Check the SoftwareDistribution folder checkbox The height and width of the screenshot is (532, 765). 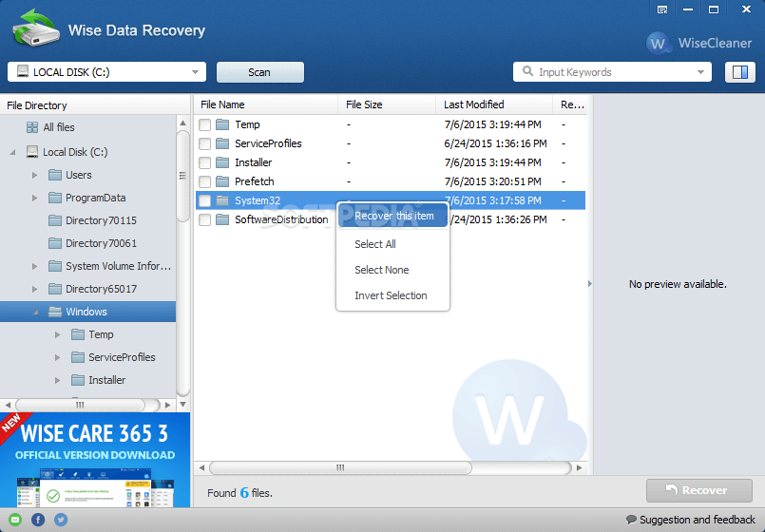click(x=204, y=219)
